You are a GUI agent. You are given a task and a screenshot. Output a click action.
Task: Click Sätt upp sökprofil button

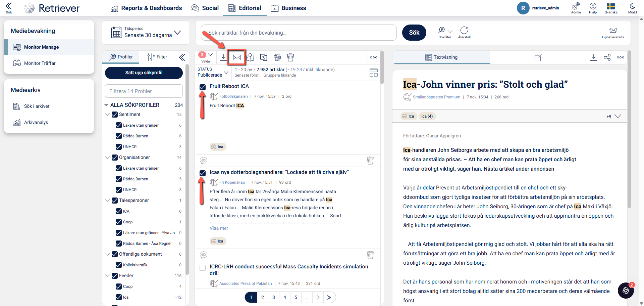[144, 73]
